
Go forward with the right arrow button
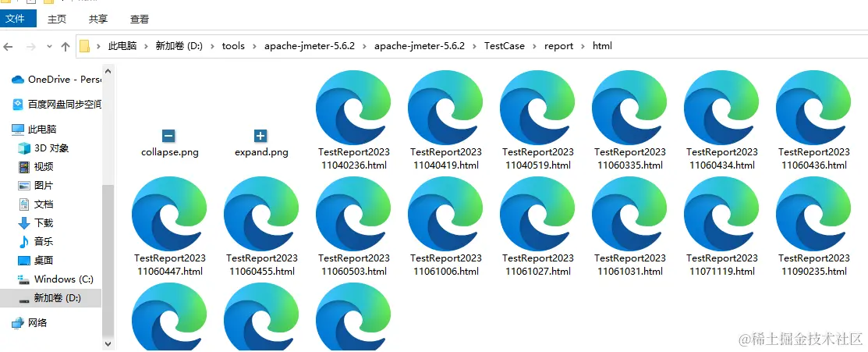pyautogui.click(x=31, y=47)
